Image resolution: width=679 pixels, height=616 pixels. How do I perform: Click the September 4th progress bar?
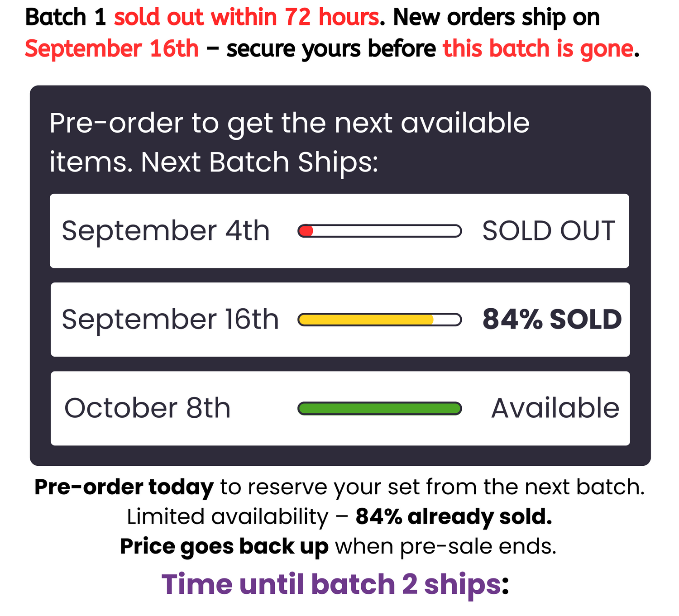(379, 231)
